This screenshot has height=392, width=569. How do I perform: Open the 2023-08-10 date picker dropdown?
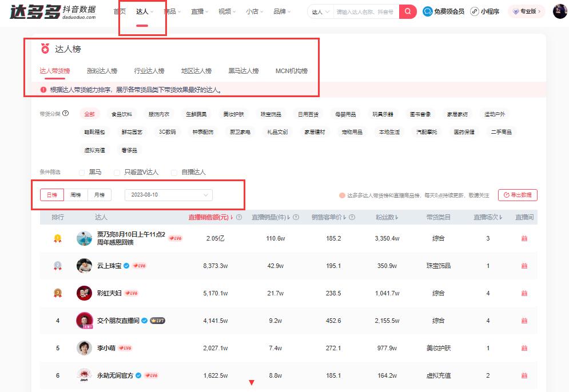pyautogui.click(x=168, y=195)
